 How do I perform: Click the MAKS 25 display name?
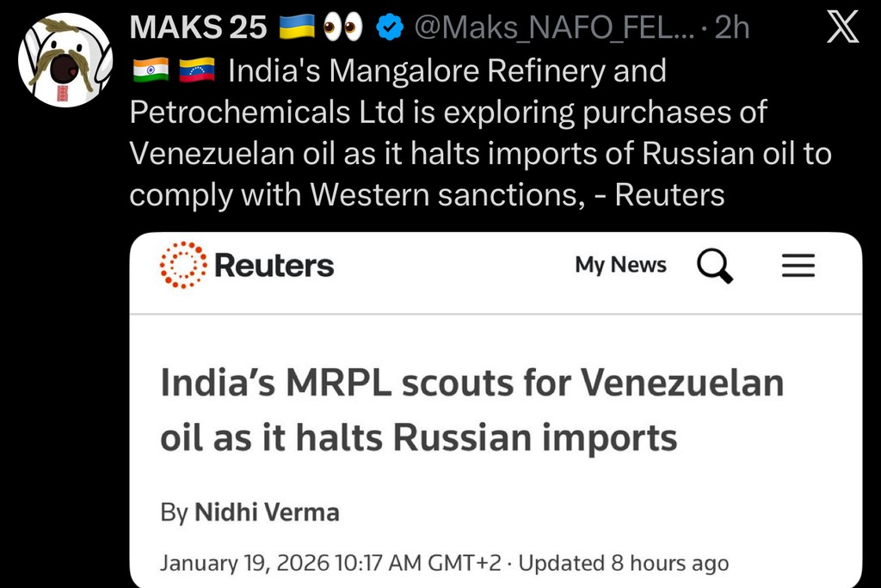pyautogui.click(x=198, y=28)
